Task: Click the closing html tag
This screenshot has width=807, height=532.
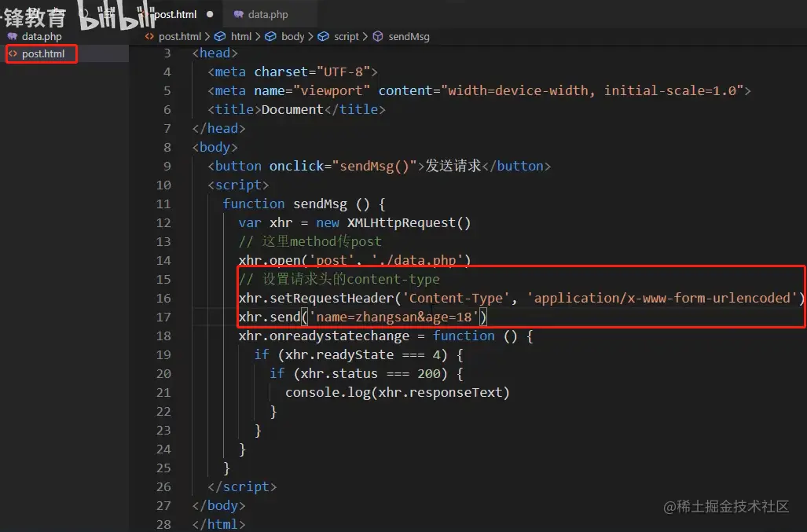Action: coord(218,524)
